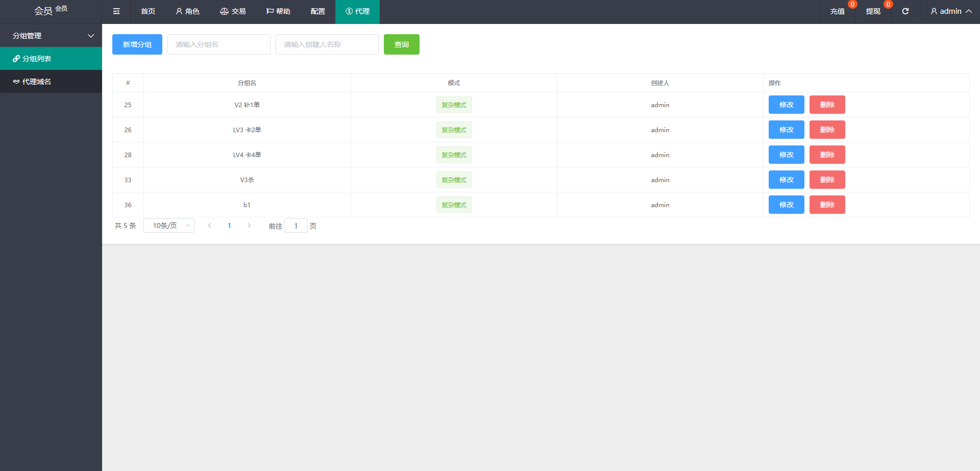Click the 新增分组 button

tap(137, 44)
